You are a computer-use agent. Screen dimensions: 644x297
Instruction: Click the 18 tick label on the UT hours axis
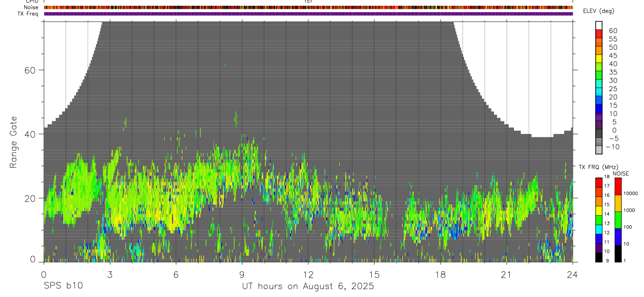pyautogui.click(x=441, y=274)
